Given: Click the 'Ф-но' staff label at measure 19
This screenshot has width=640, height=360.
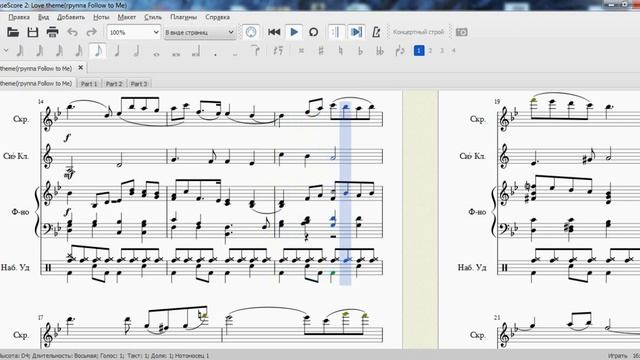Looking at the screenshot, I should click(478, 212).
